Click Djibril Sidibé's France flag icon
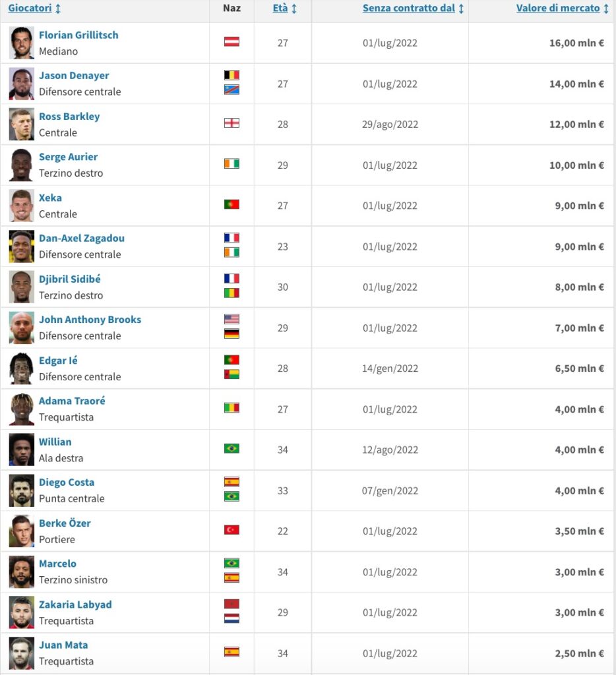This screenshot has height=675, width=616. (x=231, y=279)
